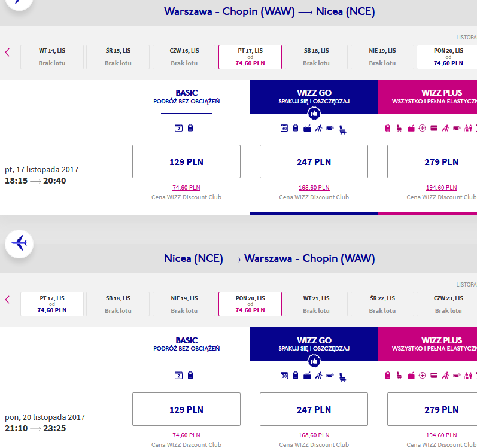Click outbound WIZZ PLUS pink priority walker icon
This screenshot has width=477, height=448.
pos(445,128)
